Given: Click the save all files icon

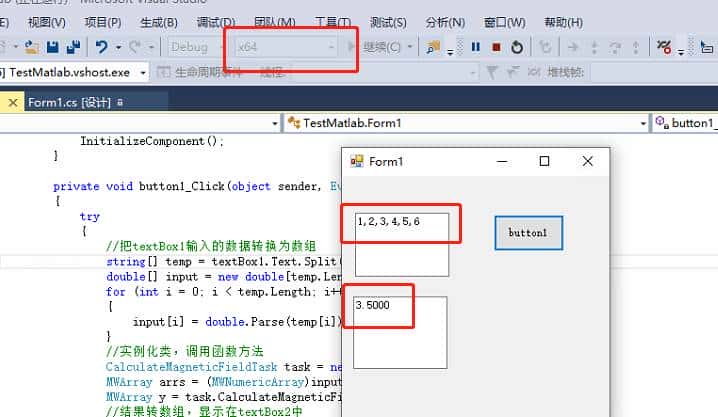Looking at the screenshot, I should (x=73, y=47).
